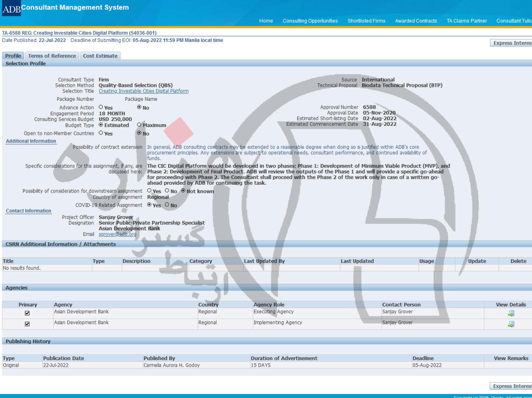Open the Cost Estimate tab
Screen dimensions: 532x398
[100, 56]
